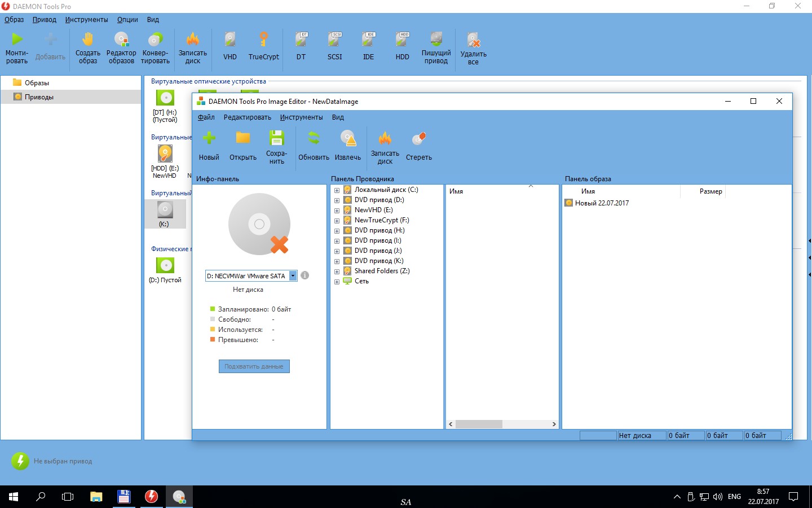The height and width of the screenshot is (508, 812).
Task: Add a DT virtual drive
Action: [x=301, y=46]
